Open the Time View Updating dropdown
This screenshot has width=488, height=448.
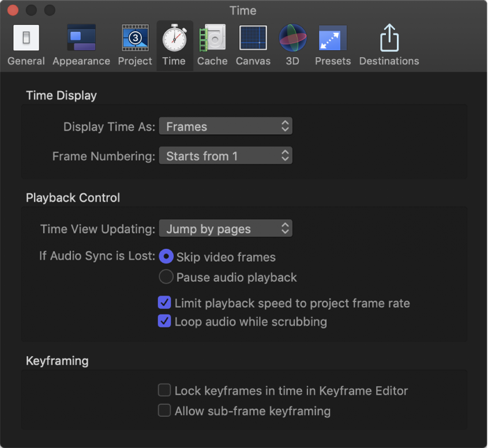pyautogui.click(x=226, y=228)
